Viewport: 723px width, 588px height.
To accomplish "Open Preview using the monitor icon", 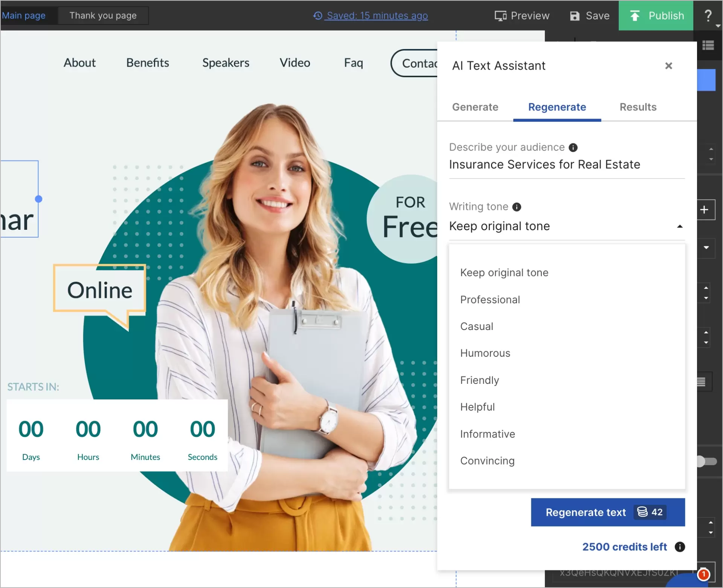I will 500,15.
